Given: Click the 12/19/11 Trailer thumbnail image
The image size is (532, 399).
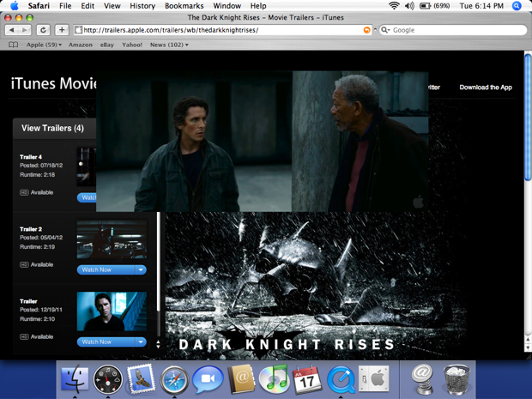Looking at the screenshot, I should (x=112, y=311).
